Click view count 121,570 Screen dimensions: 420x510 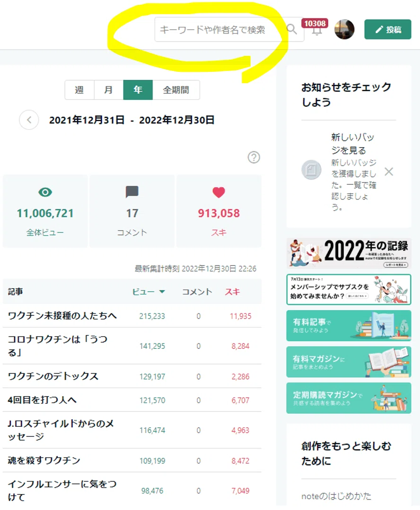[152, 400]
